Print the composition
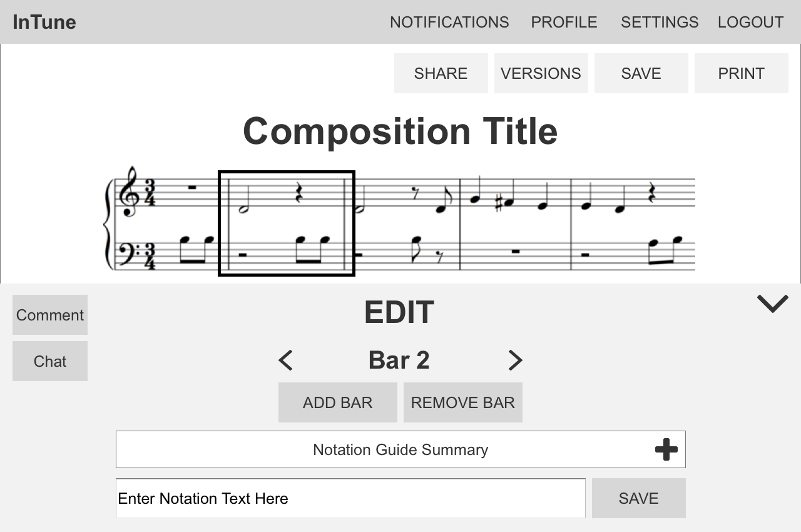801x532 pixels. point(741,73)
